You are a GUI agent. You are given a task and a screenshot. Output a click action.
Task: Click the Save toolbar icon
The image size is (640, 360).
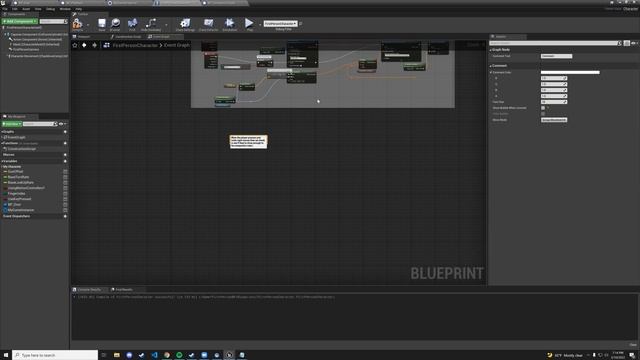(x=102, y=24)
